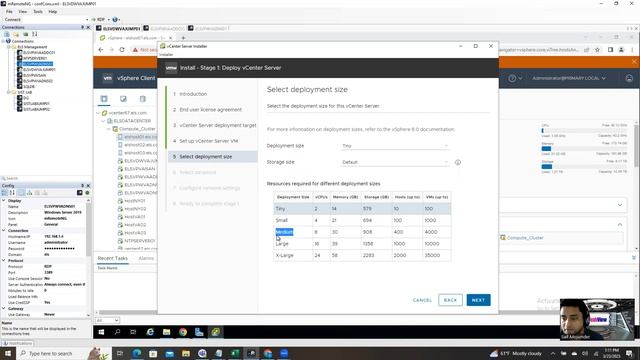Select the Connections root tree node
Image resolution: width=640 pixels, height=360 pixels.
click(22, 41)
